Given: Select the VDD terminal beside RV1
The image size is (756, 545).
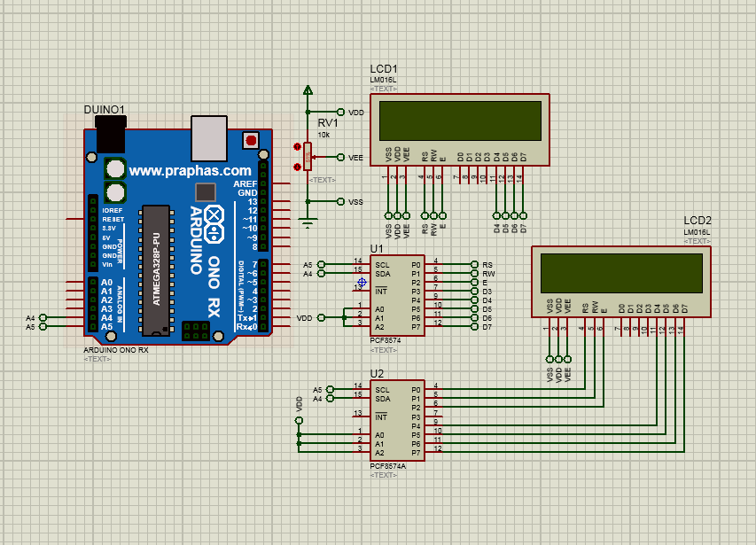Looking at the screenshot, I should (340, 112).
